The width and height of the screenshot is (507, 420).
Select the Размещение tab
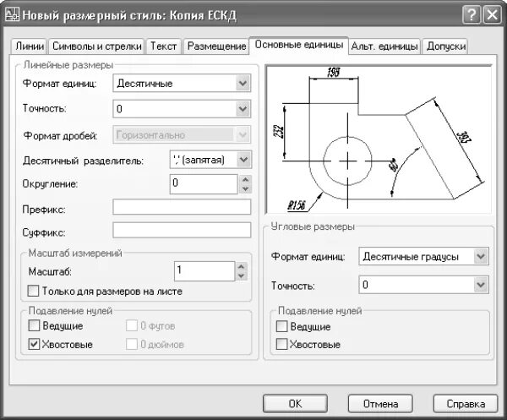click(x=216, y=46)
